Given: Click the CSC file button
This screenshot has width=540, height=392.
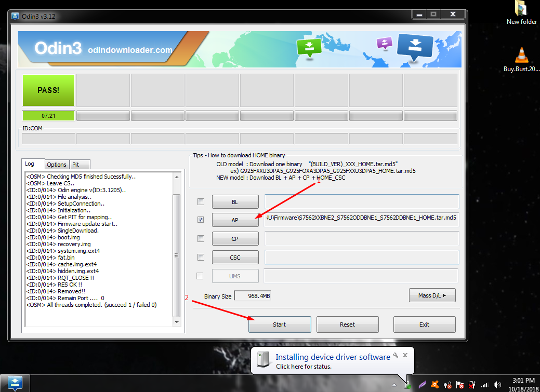Looking at the screenshot, I should (x=235, y=258).
